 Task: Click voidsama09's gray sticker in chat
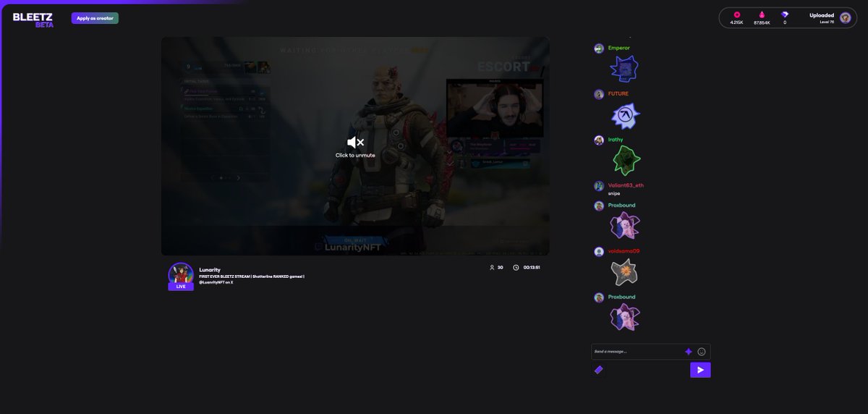(624, 272)
